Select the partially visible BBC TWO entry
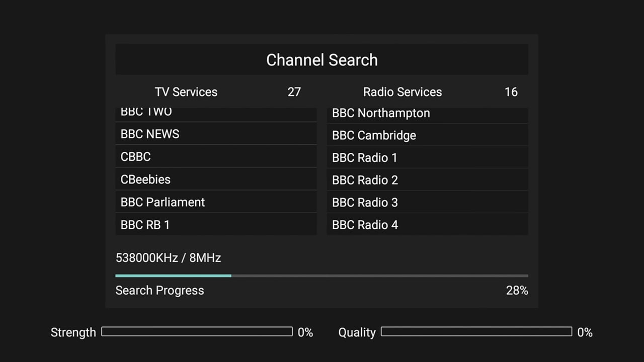Image resolution: width=644 pixels, height=362 pixels. [216, 114]
